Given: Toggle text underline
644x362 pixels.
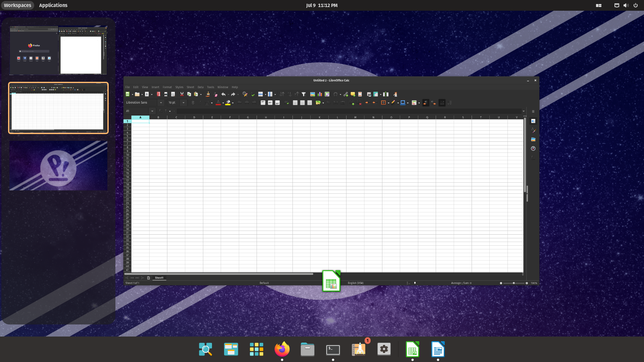Looking at the screenshot, I should pyautogui.click(x=207, y=103).
